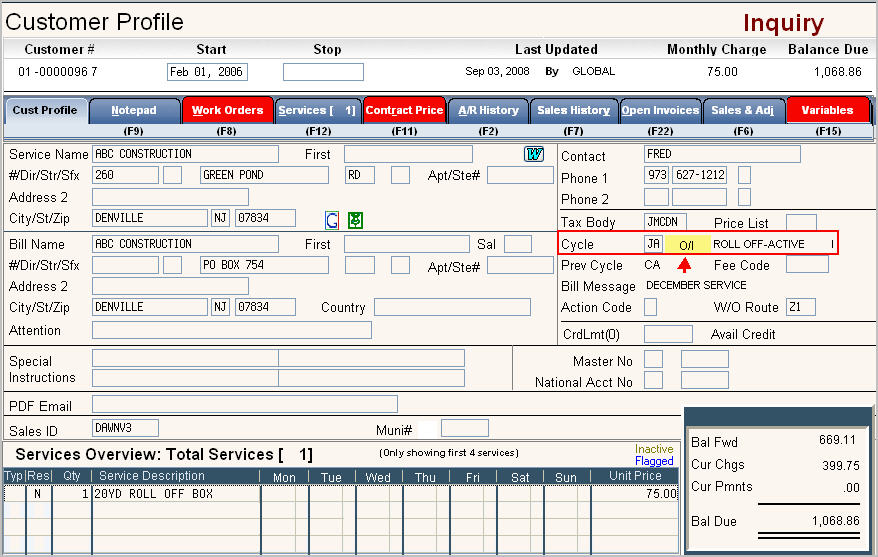Click the ROLL OFF-ACTIVE cycle description
878x557 pixels.
pyautogui.click(x=759, y=244)
